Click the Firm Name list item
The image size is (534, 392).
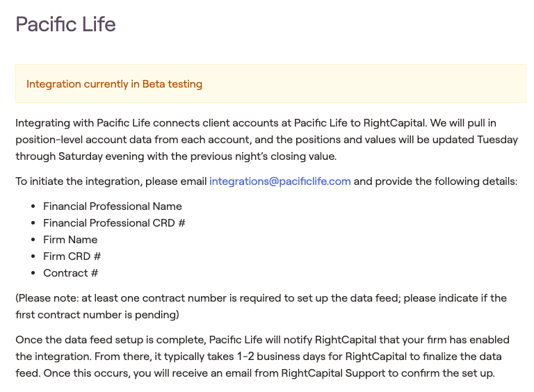tap(70, 240)
